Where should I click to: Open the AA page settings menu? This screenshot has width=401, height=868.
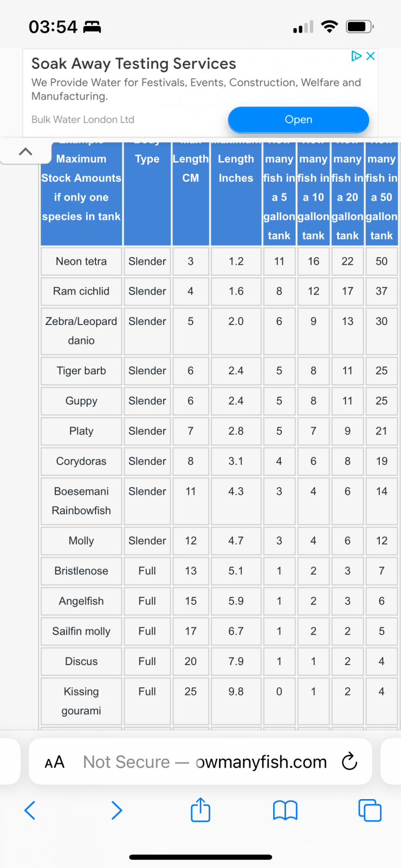click(x=54, y=762)
